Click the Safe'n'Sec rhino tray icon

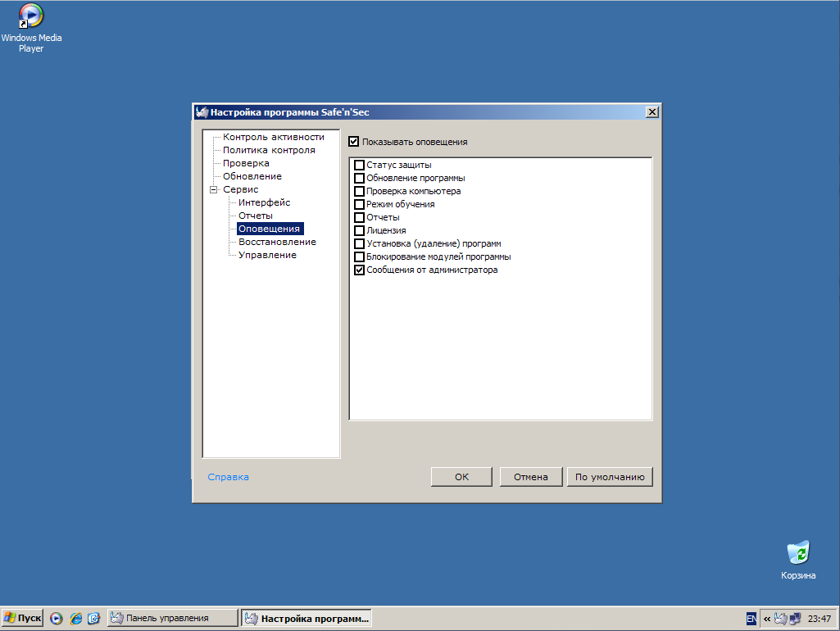[x=780, y=619]
